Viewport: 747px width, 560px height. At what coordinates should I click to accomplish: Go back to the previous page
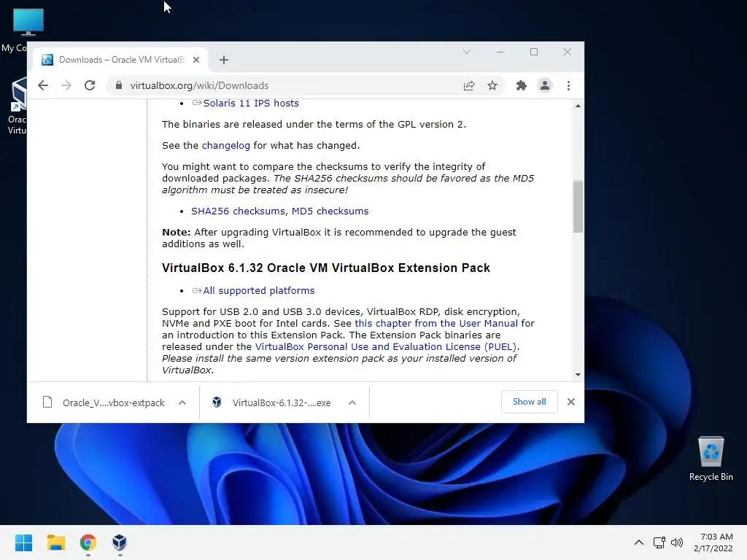coord(43,85)
